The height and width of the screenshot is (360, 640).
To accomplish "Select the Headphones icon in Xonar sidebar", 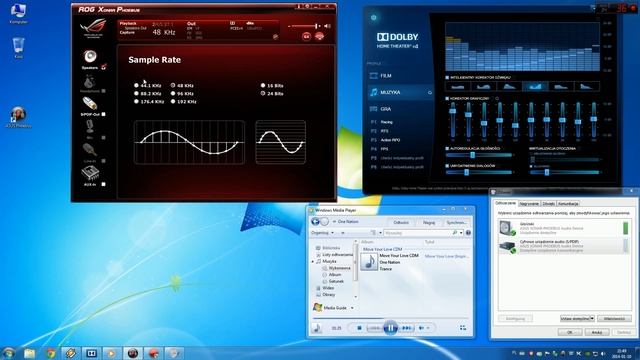I will [90, 82].
